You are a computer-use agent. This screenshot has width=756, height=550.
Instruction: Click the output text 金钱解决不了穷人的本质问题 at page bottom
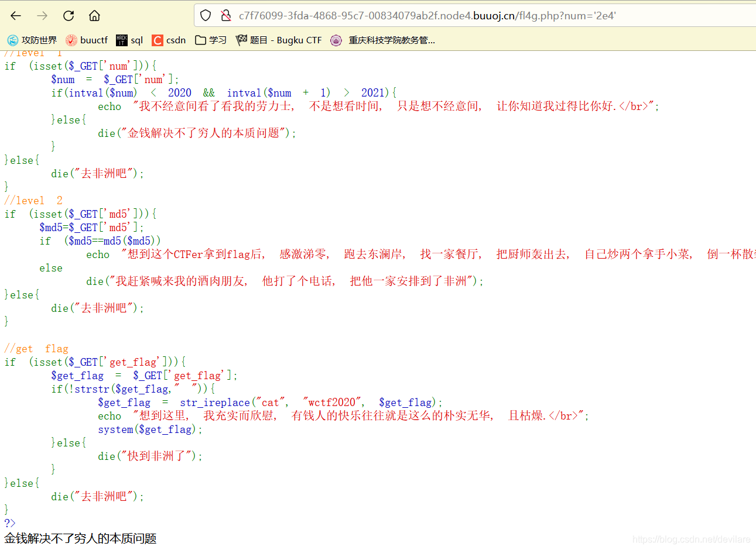(80, 538)
